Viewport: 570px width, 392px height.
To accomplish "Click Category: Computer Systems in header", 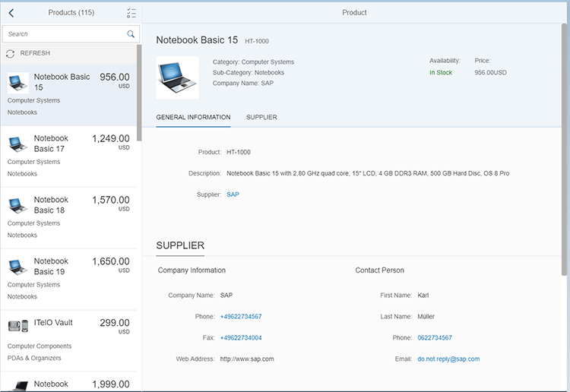I will pos(253,62).
